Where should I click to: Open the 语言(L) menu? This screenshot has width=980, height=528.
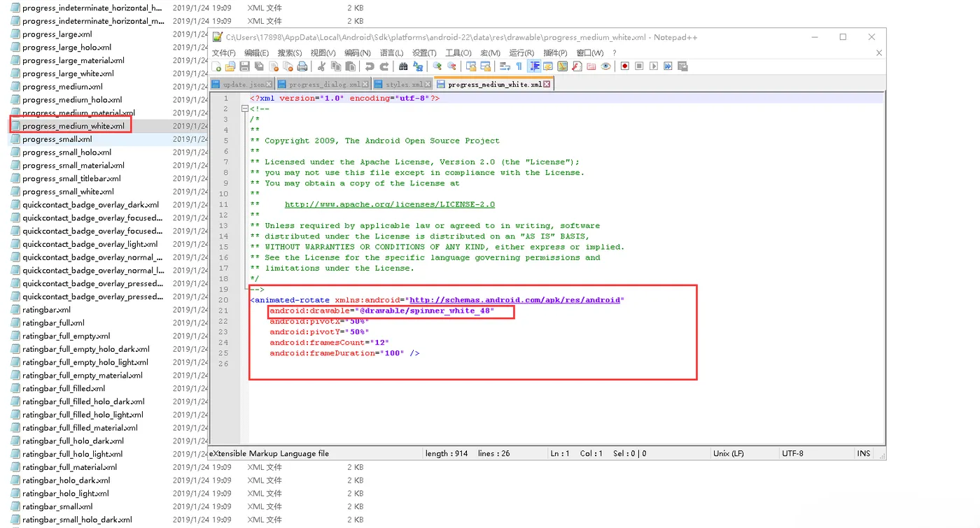coord(391,52)
